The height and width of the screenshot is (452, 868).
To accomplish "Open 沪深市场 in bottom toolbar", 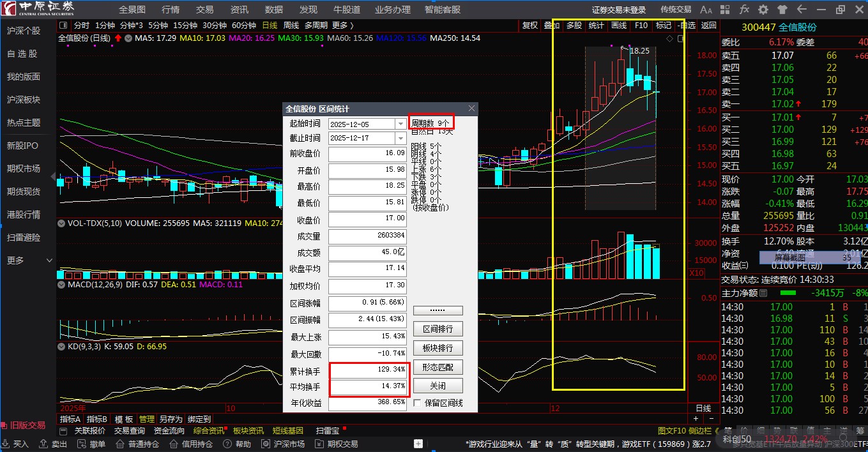I will click(x=284, y=444).
